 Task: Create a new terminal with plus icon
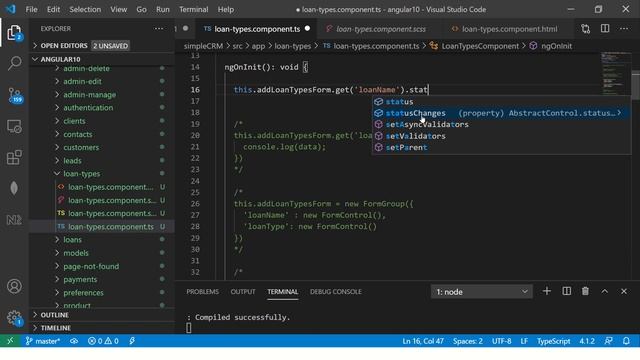547,291
